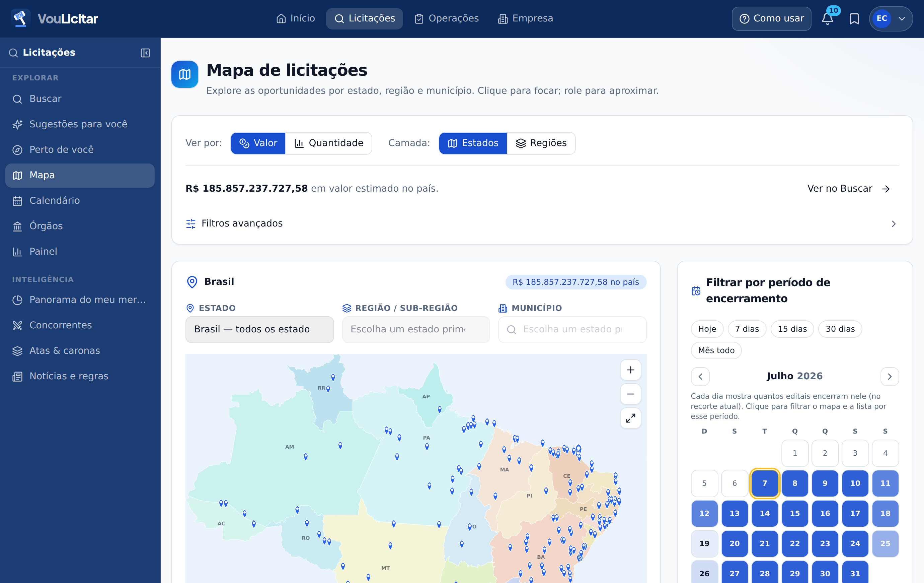Open the EC user account menu
Image resolution: width=924 pixels, height=583 pixels.
pyautogui.click(x=891, y=18)
